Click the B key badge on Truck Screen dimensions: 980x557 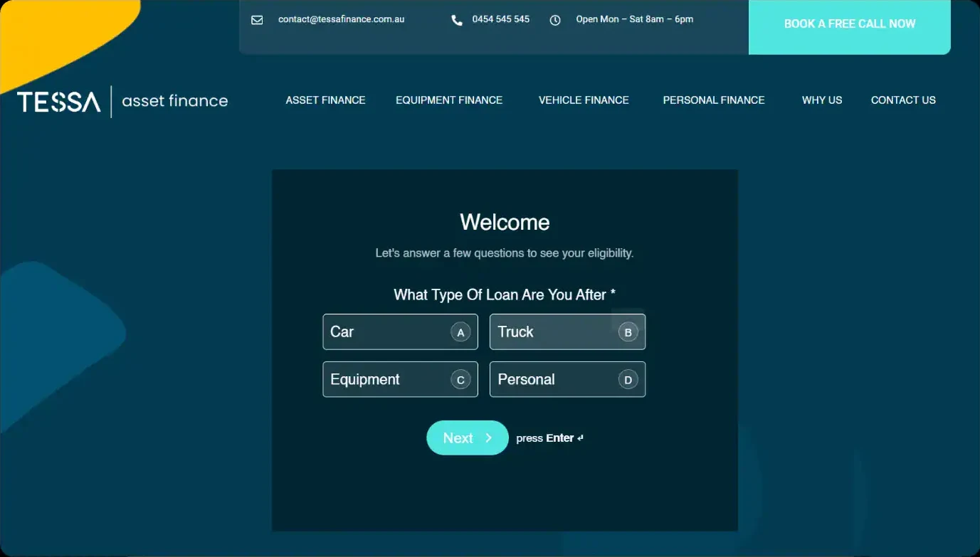[628, 332]
